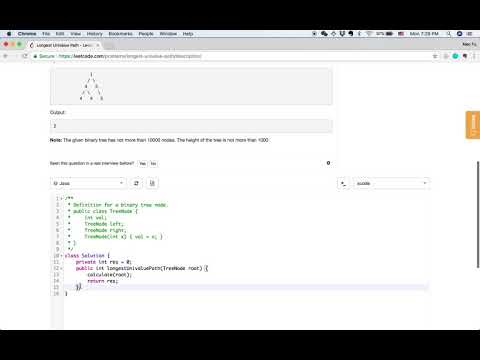This screenshot has width=480, height=360.
Task: Click the settings gear above the editor
Action: pyautogui.click(x=328, y=163)
